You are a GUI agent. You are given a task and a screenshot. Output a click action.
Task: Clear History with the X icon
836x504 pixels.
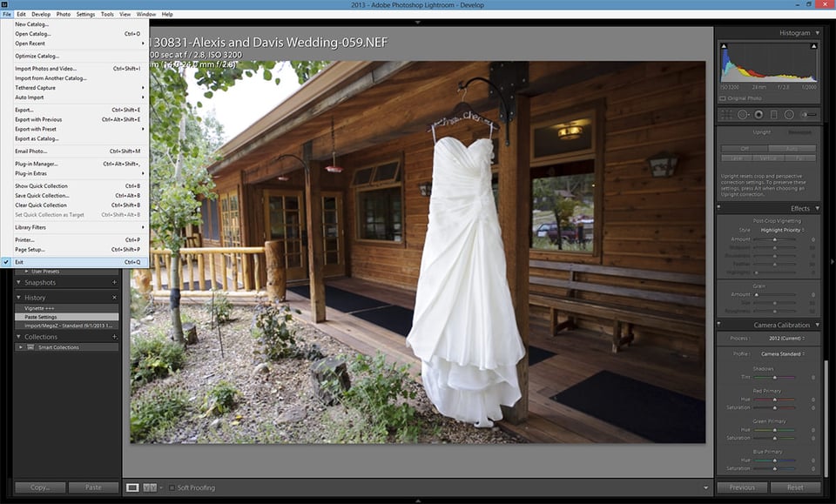coord(114,298)
